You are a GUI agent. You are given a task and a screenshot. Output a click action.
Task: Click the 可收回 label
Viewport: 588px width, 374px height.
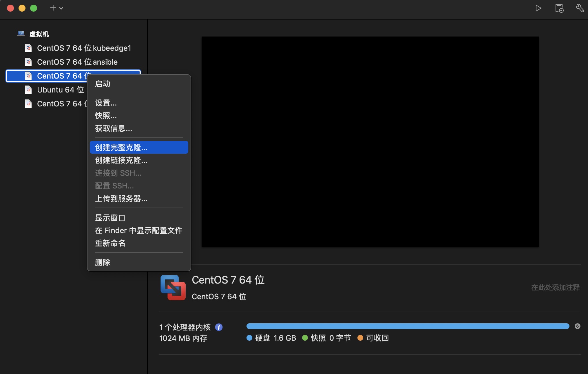pyautogui.click(x=377, y=338)
